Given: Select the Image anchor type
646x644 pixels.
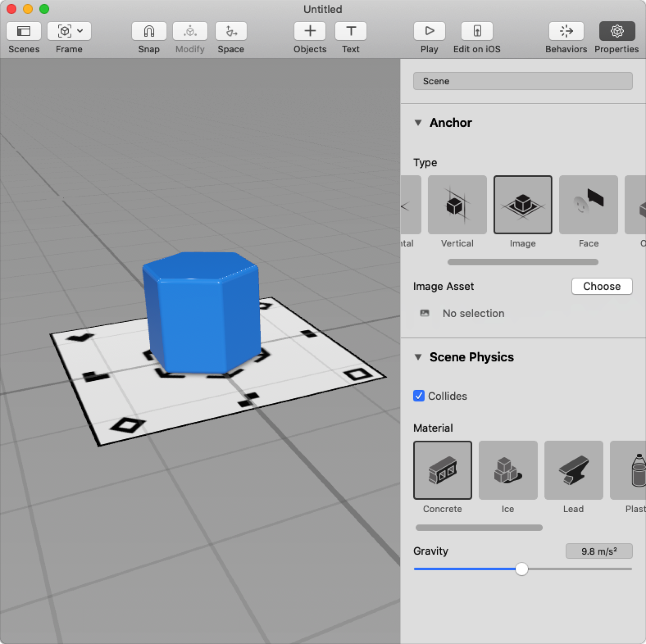Looking at the screenshot, I should pyautogui.click(x=522, y=205).
